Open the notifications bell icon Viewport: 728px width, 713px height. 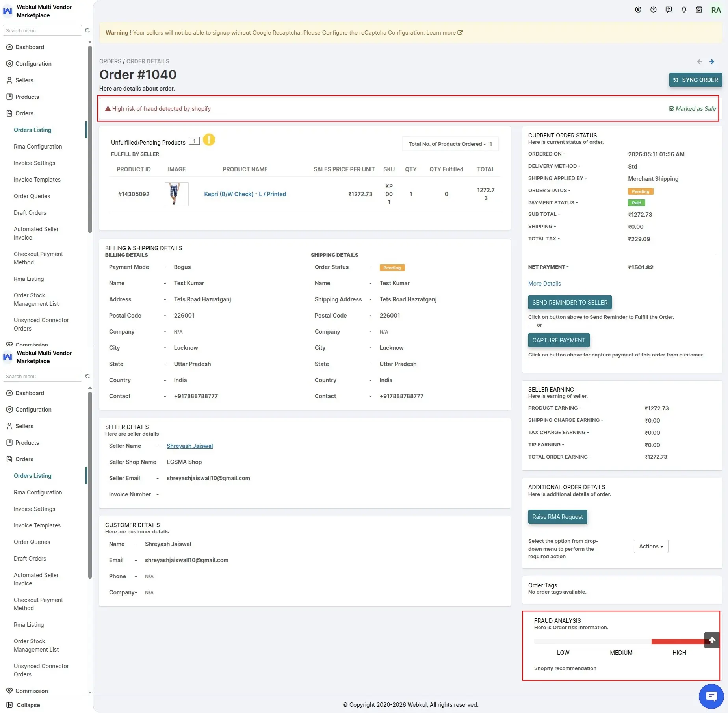[684, 10]
